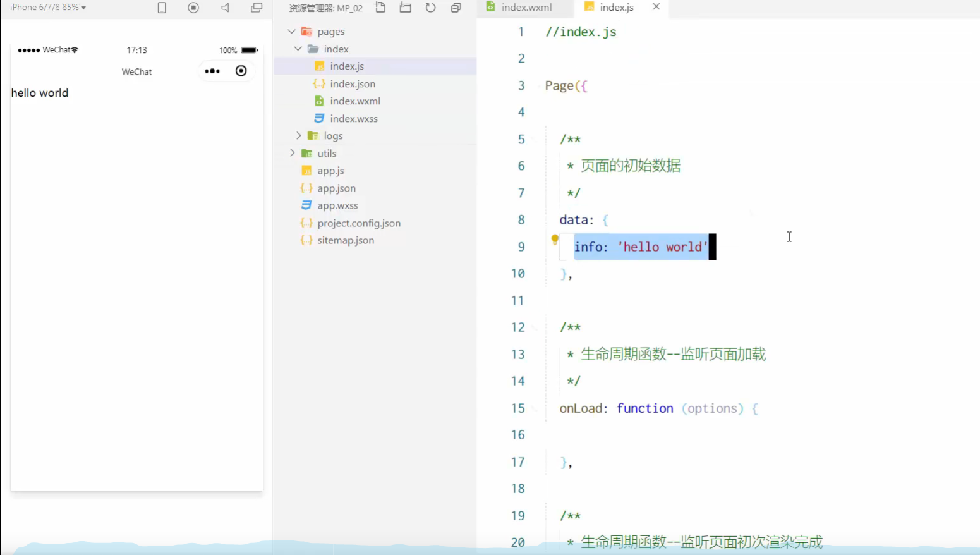Screen dimensions: 980x555
Task: Click the WeChat title in simulator navigation bar
Action: coord(136,71)
